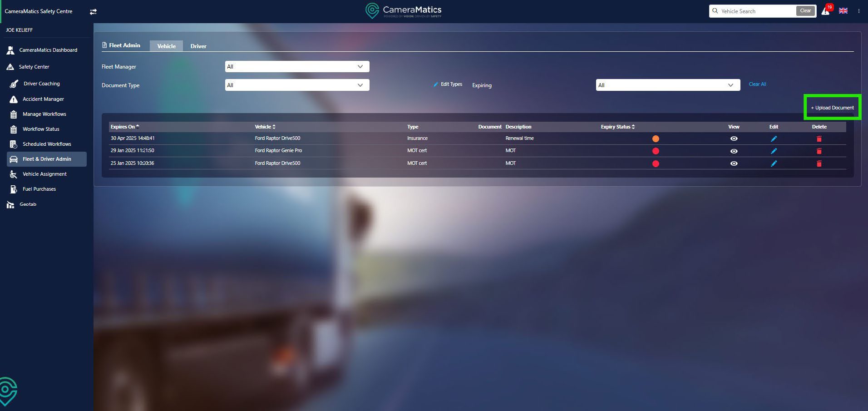This screenshot has height=411, width=868.
Task: Open the three-dot options menu
Action: click(x=858, y=11)
